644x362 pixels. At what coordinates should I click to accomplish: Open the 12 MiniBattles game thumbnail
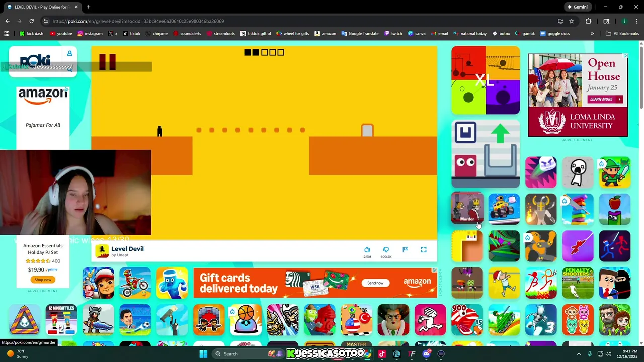pos(61,320)
